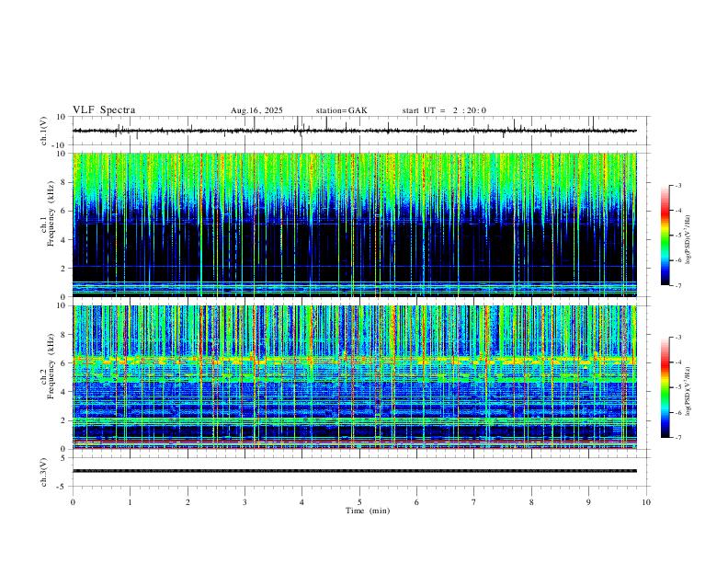Click the "-3" tick on ch.1 colorbar

[677, 185]
